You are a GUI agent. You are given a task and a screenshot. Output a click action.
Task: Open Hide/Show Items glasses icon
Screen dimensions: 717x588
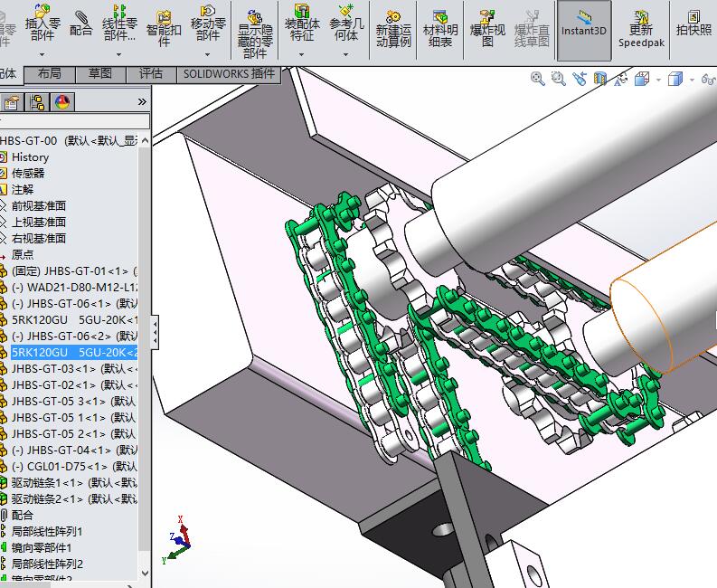(x=709, y=80)
